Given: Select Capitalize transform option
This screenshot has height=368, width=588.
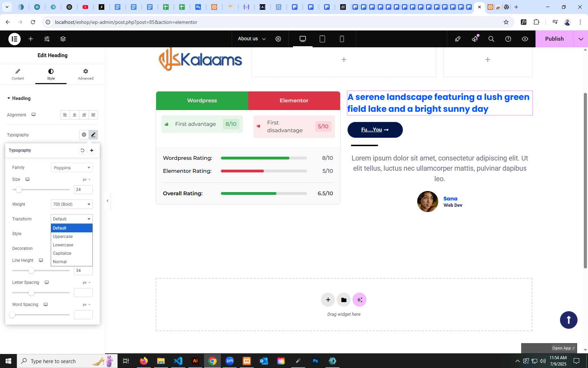Looking at the screenshot, I should coord(72,253).
